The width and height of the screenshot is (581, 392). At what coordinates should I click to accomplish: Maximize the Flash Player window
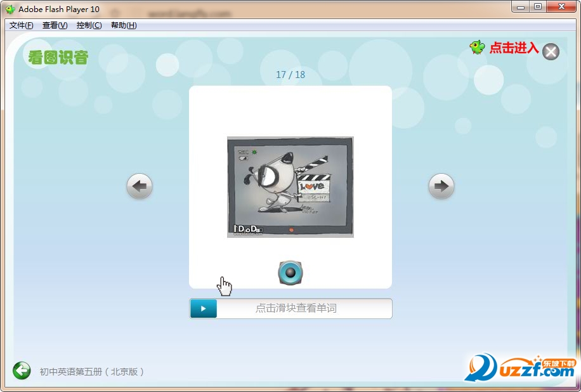538,7
